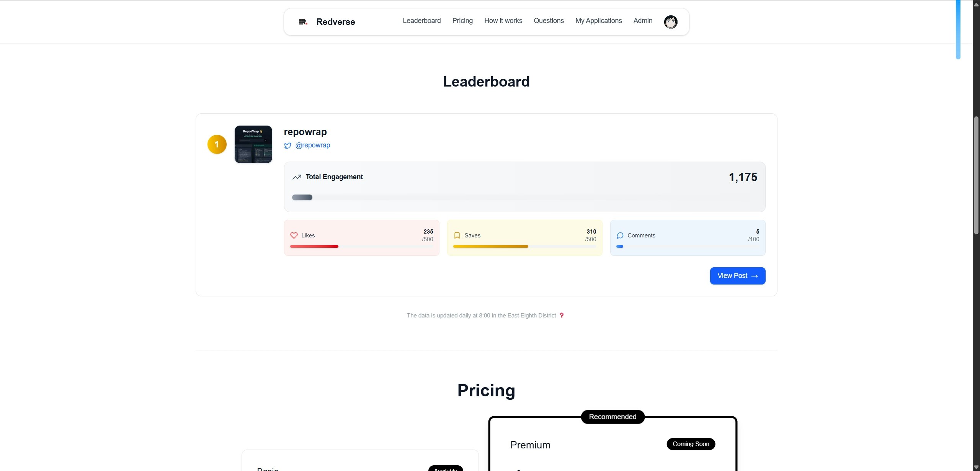
Task: Click the red heart Likes icon
Action: point(294,235)
